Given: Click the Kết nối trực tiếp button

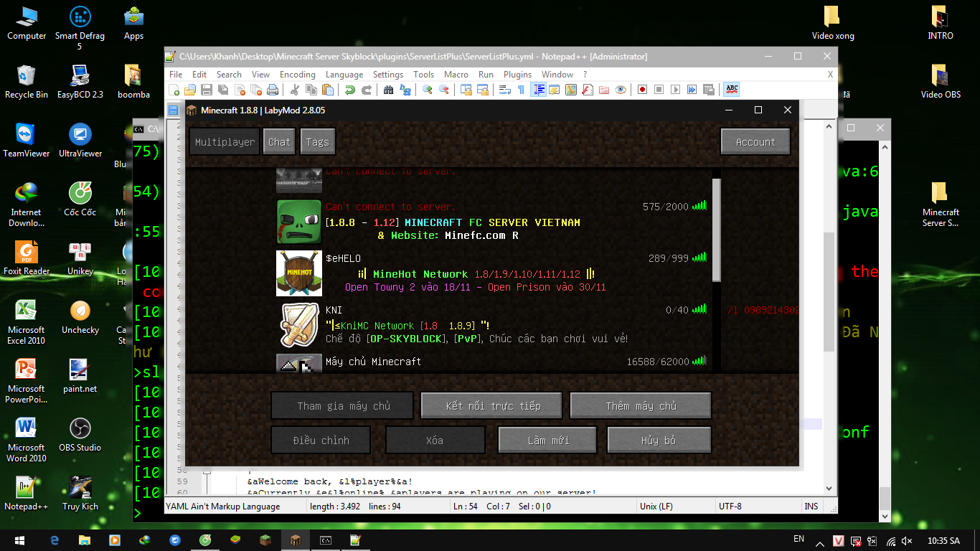Looking at the screenshot, I should [x=491, y=405].
